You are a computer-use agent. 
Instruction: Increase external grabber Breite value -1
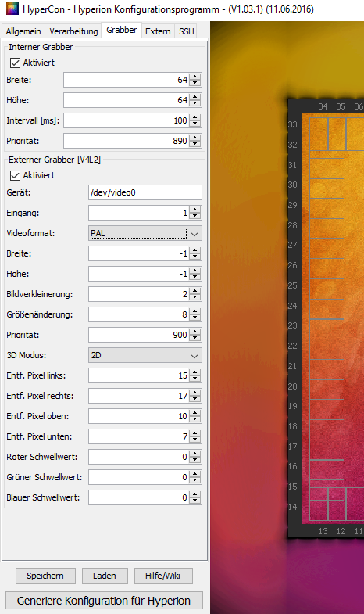pos(195,250)
